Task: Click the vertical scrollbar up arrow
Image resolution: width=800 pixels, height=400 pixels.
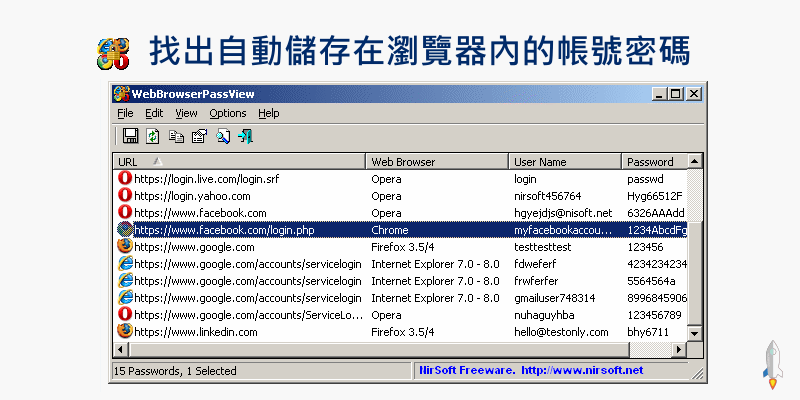Action: coord(696,161)
